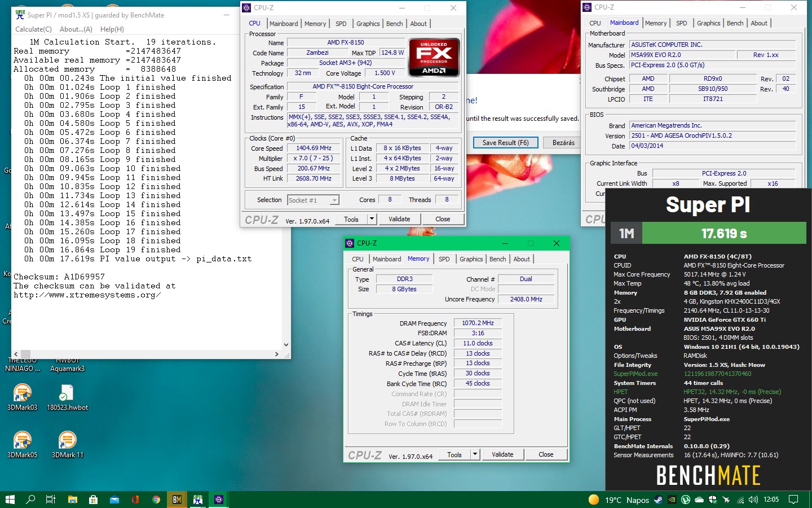
Task: Click the AMD FX processor logo
Action: click(434, 58)
